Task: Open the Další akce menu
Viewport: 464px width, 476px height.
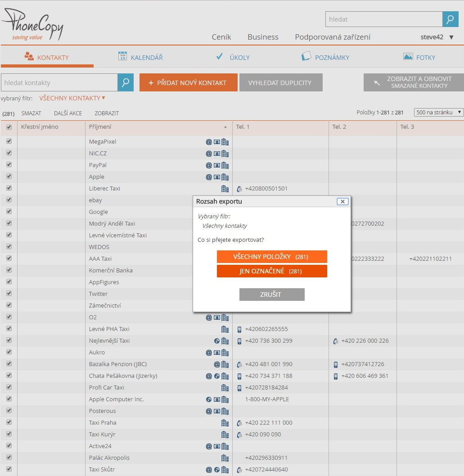Action: tap(68, 113)
